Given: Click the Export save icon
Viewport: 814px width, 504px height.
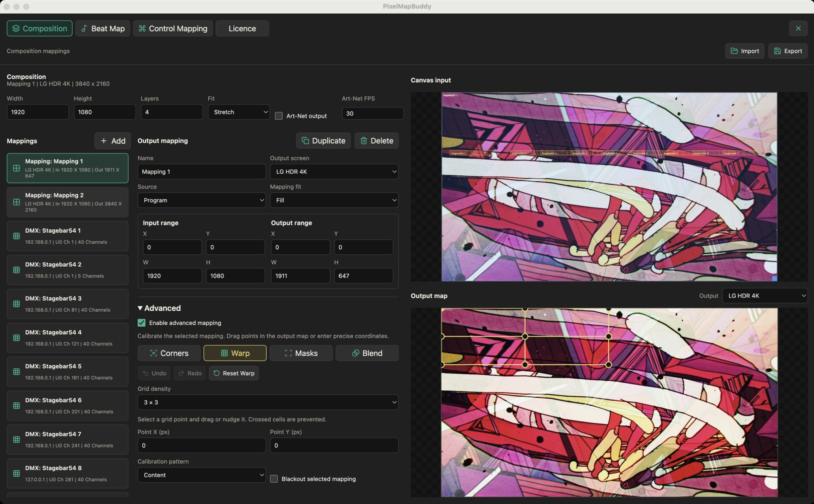Looking at the screenshot, I should click(777, 51).
